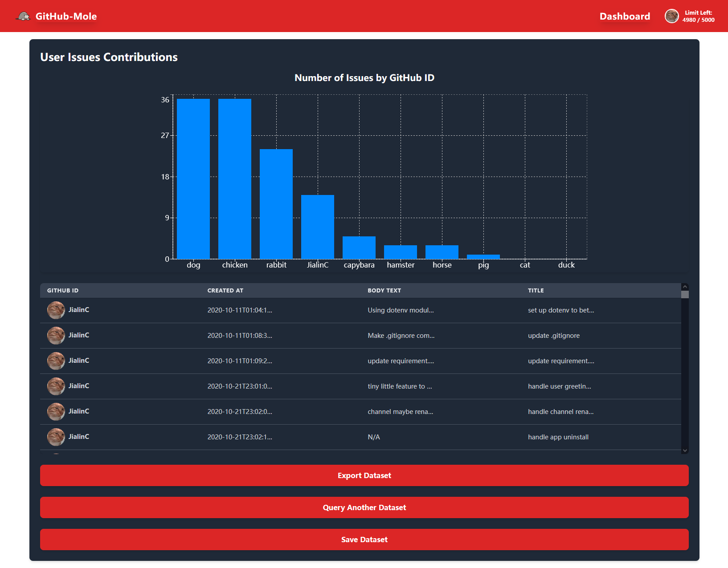Viewport: 728px width, 568px height.
Task: Click the table's vertical scrollbar thumb
Action: 685,295
